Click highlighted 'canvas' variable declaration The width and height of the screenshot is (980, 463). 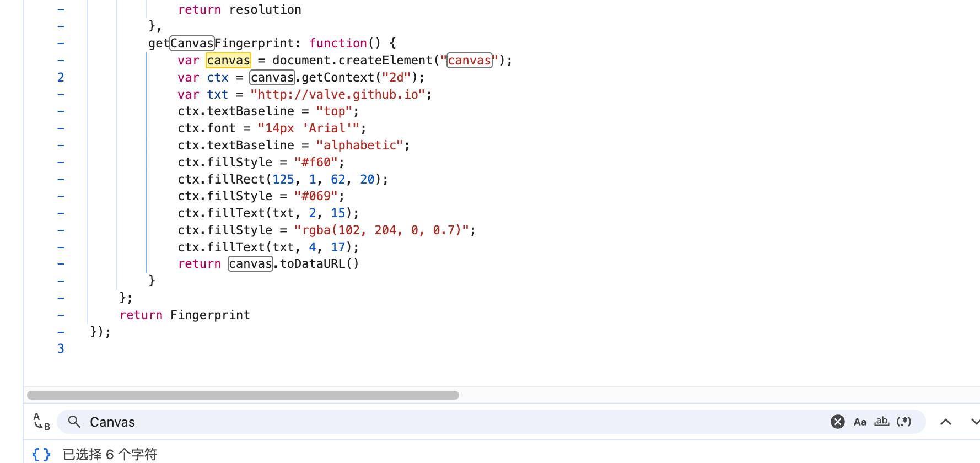(229, 60)
